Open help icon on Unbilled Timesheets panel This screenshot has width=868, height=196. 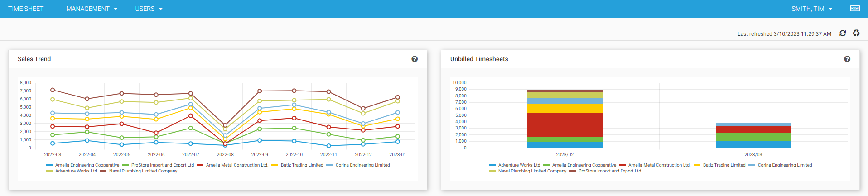pos(847,59)
